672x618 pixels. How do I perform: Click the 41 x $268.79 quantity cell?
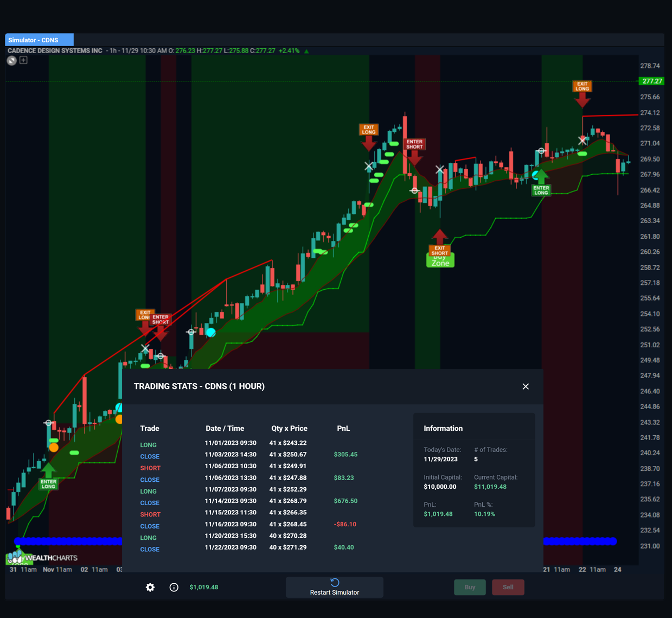coord(288,501)
